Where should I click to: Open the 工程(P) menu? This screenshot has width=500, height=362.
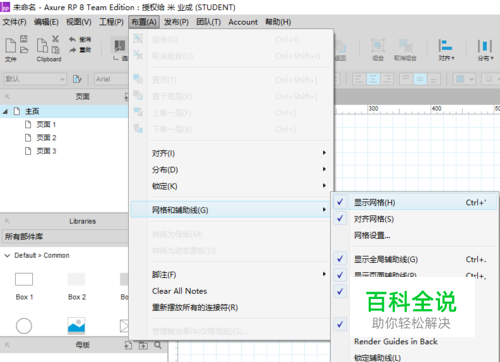(x=111, y=22)
